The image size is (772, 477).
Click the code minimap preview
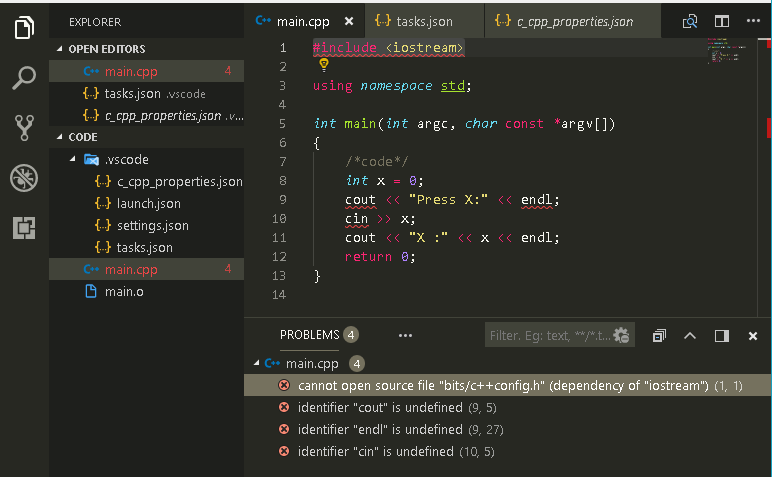pos(727,51)
